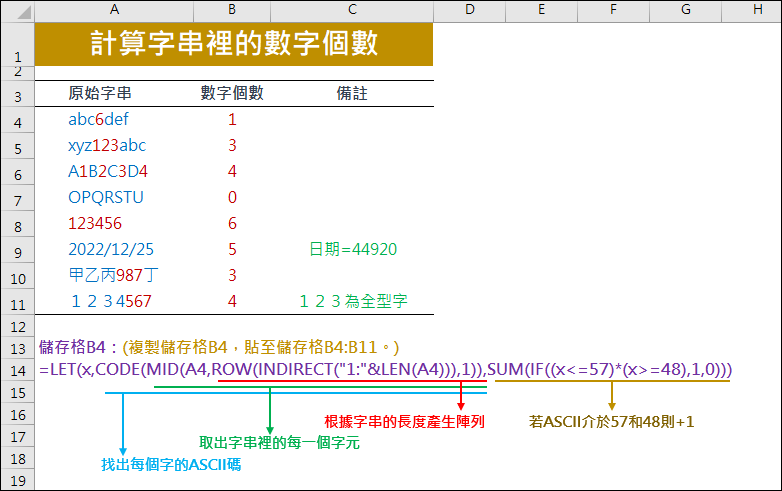The height and width of the screenshot is (491, 782).
Task: Select column G header
Action: click(x=686, y=11)
